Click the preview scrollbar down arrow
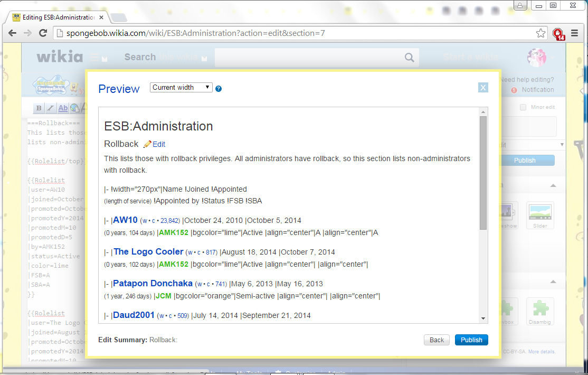Screen dimensions: 588x375 click(x=483, y=318)
